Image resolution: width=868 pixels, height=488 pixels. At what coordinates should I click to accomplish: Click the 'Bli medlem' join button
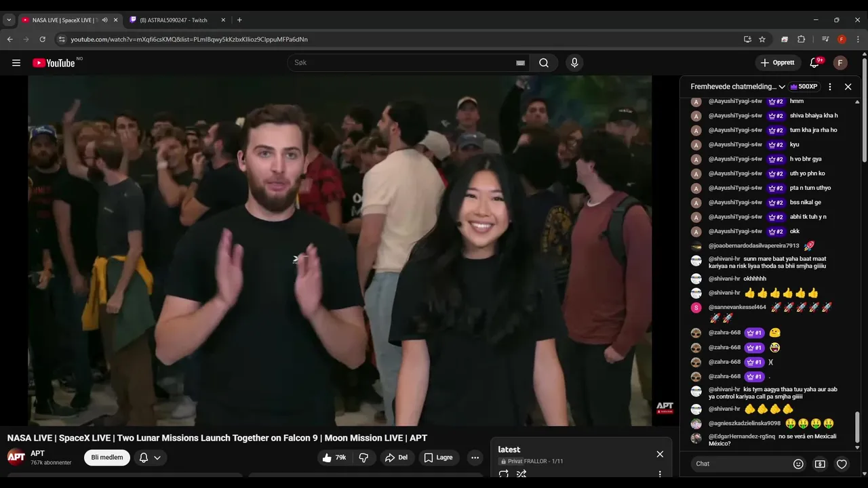coord(107,457)
